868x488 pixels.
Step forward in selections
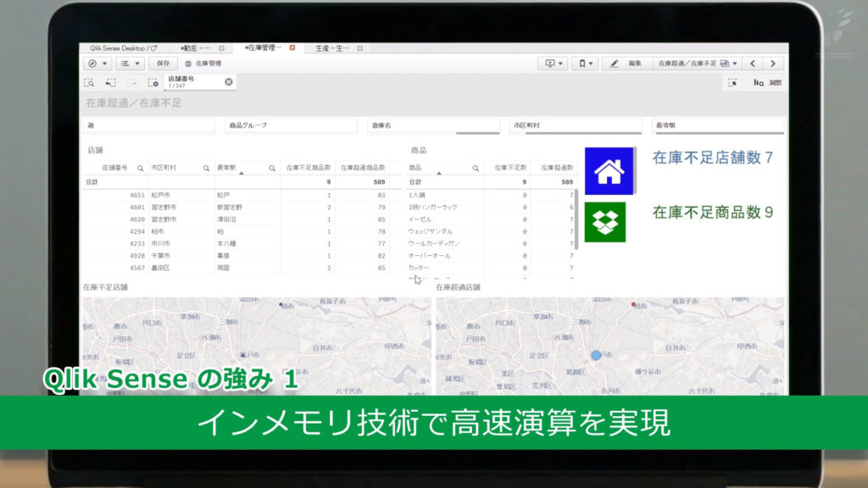coord(131,82)
